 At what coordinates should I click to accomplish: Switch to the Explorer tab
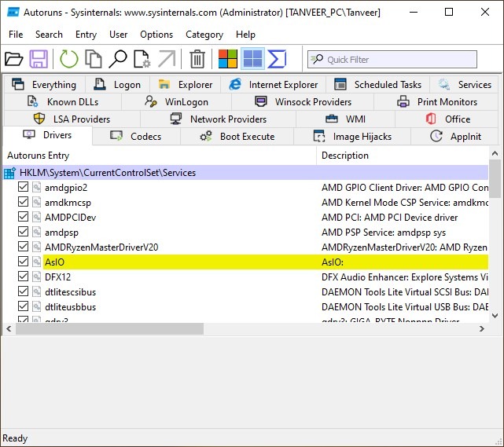coord(185,85)
